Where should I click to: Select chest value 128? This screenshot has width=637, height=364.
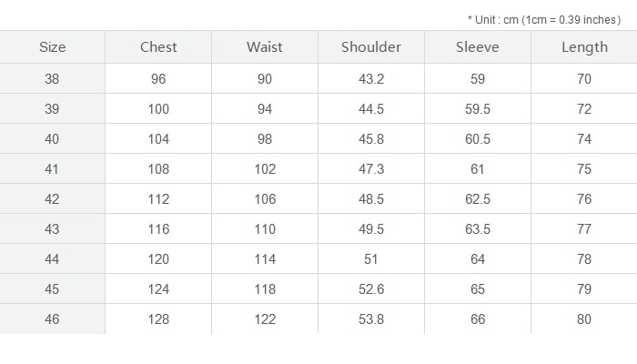pos(158,319)
